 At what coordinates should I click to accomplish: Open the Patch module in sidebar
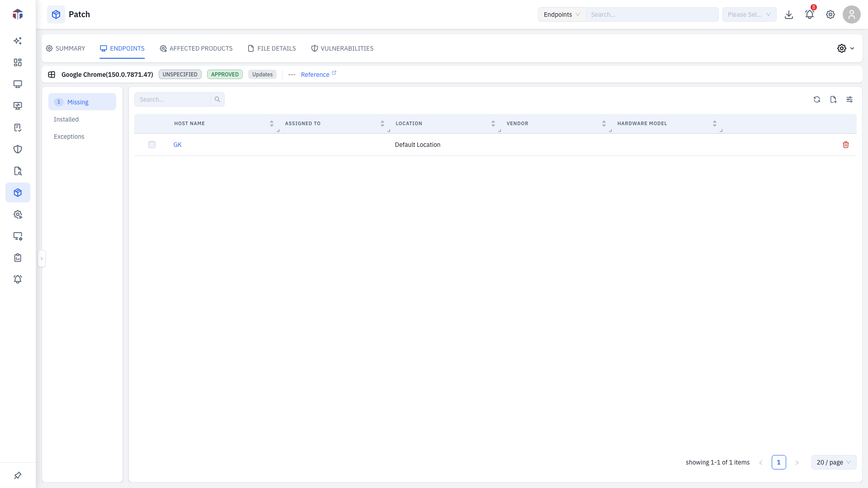[18, 192]
